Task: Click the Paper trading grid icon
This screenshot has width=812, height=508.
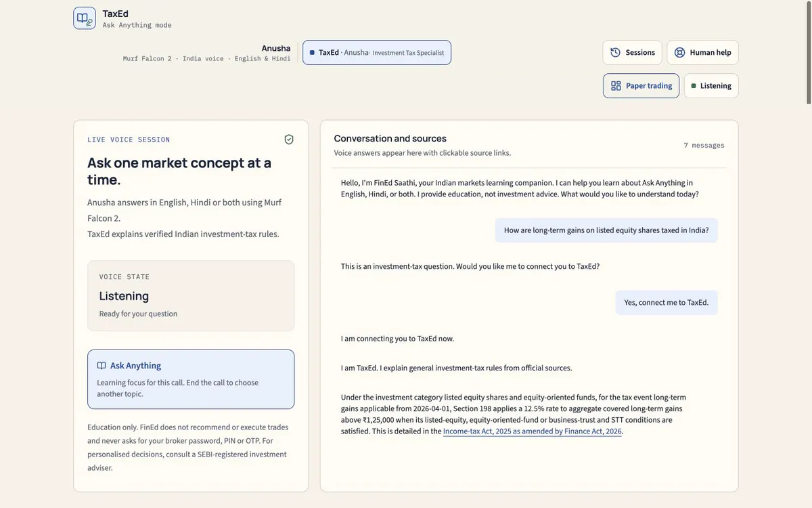Action: click(x=616, y=86)
